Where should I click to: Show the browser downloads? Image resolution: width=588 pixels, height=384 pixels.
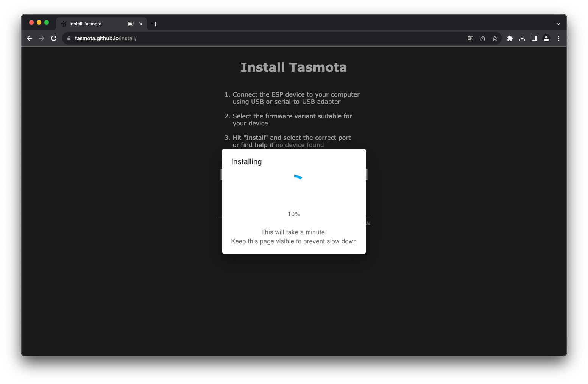tap(522, 38)
